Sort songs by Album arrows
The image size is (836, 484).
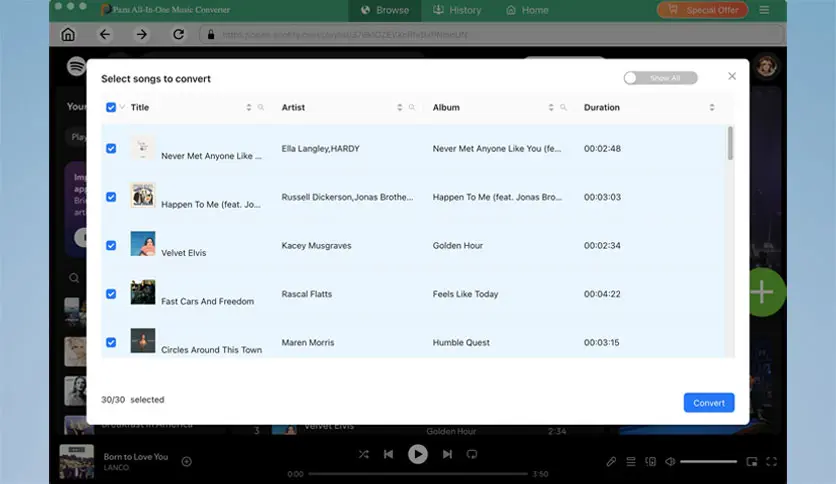click(x=551, y=107)
